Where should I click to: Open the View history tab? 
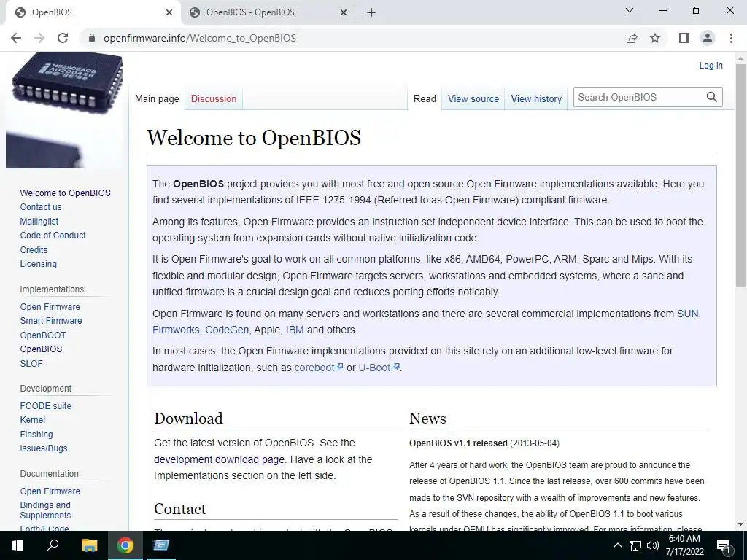[536, 98]
